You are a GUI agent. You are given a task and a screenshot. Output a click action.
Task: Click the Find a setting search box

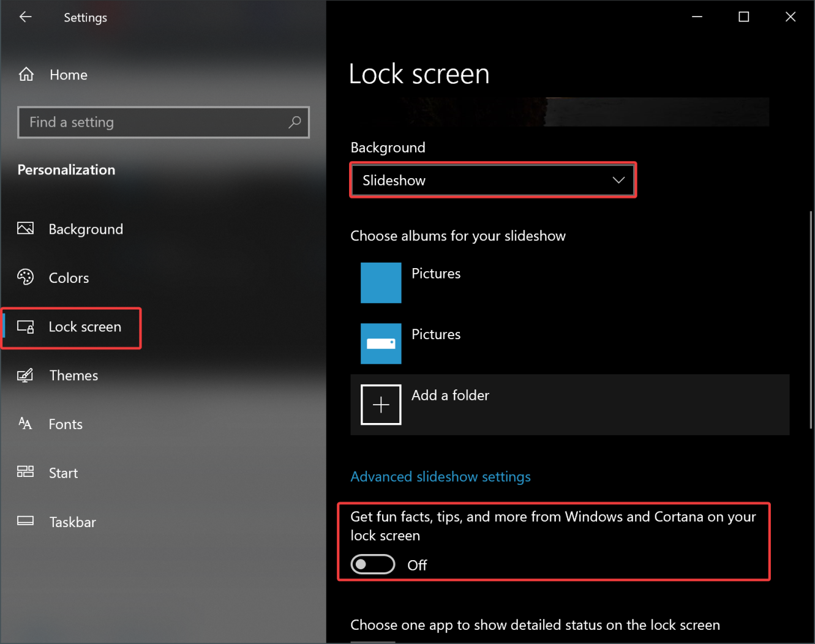153,122
